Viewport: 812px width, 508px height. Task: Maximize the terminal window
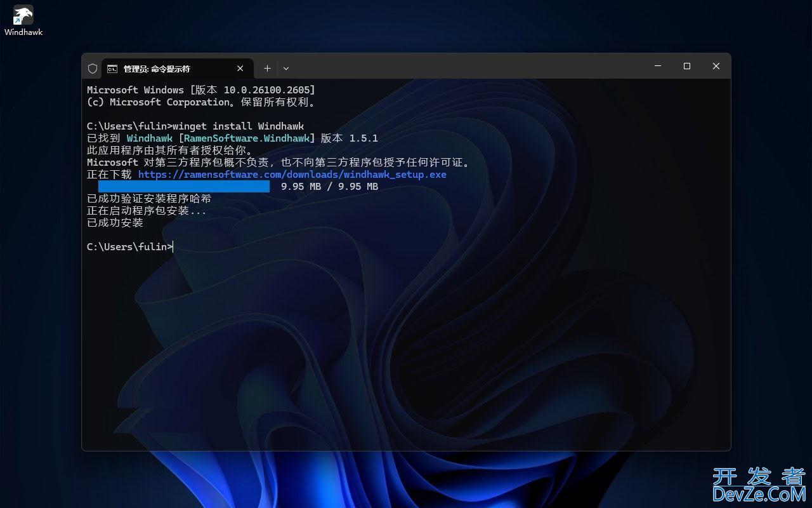(687, 66)
